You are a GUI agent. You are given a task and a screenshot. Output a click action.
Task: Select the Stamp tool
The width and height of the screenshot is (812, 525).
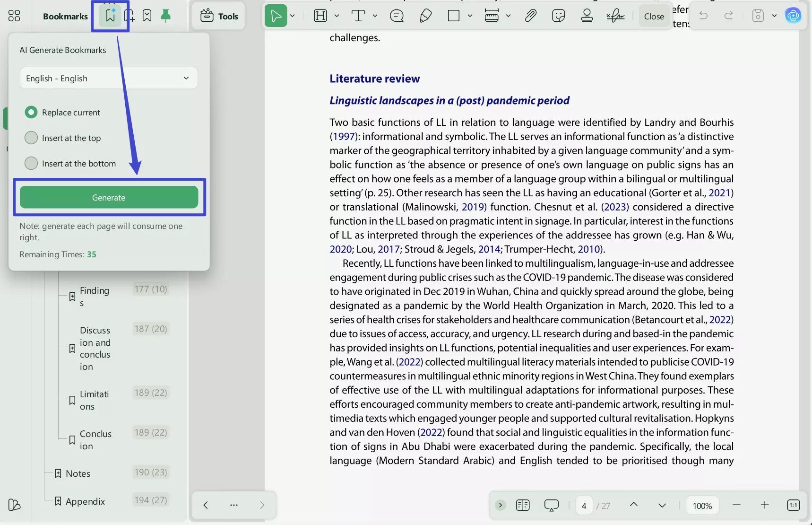coord(587,16)
